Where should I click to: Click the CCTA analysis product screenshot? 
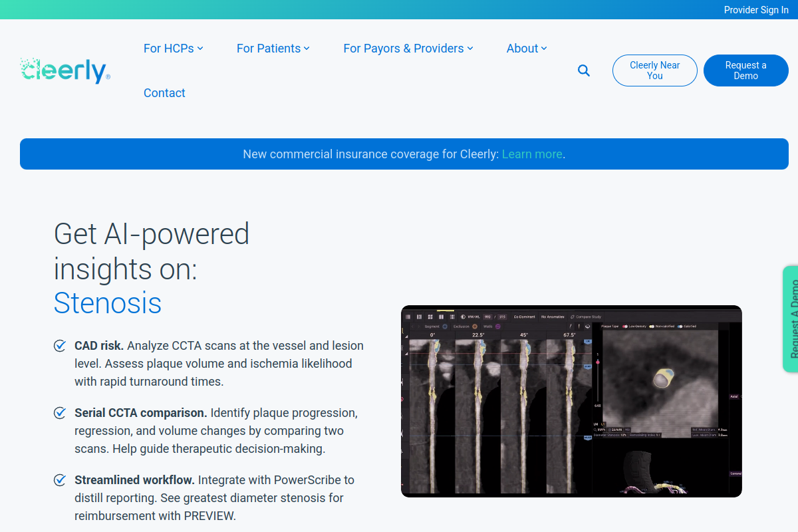coord(571,402)
